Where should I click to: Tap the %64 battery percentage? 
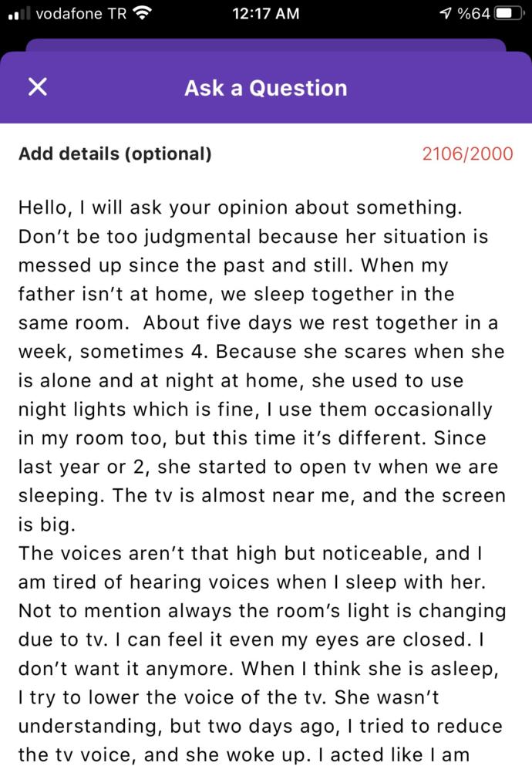pyautogui.click(x=473, y=13)
